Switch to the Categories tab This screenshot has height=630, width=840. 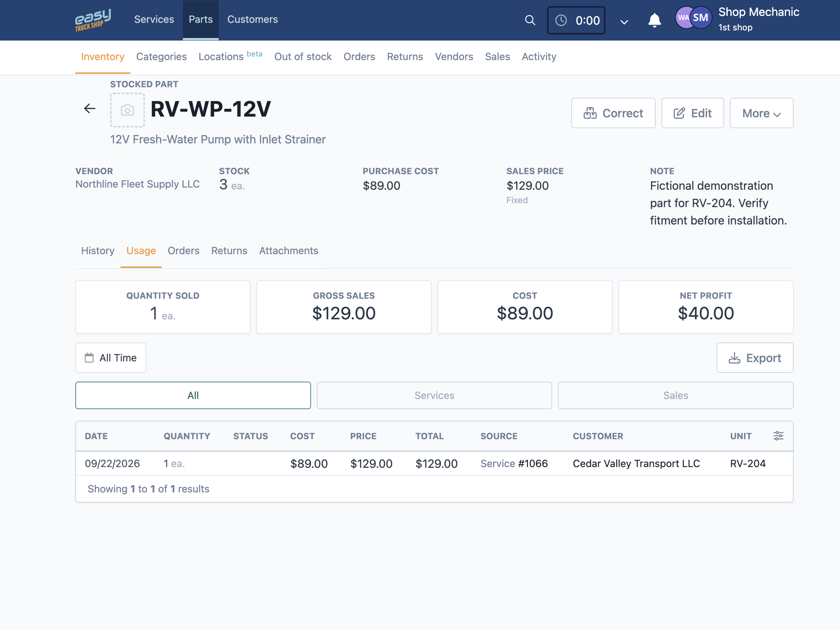(x=161, y=57)
